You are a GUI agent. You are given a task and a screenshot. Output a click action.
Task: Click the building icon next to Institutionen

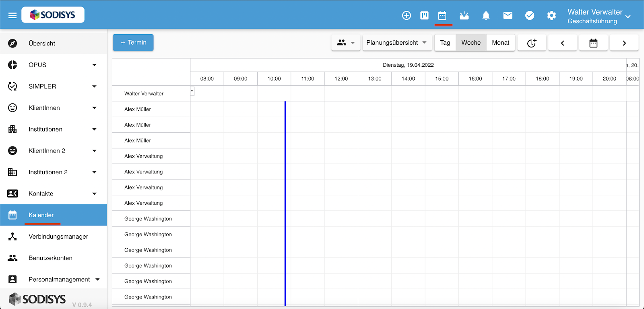coord(12,129)
